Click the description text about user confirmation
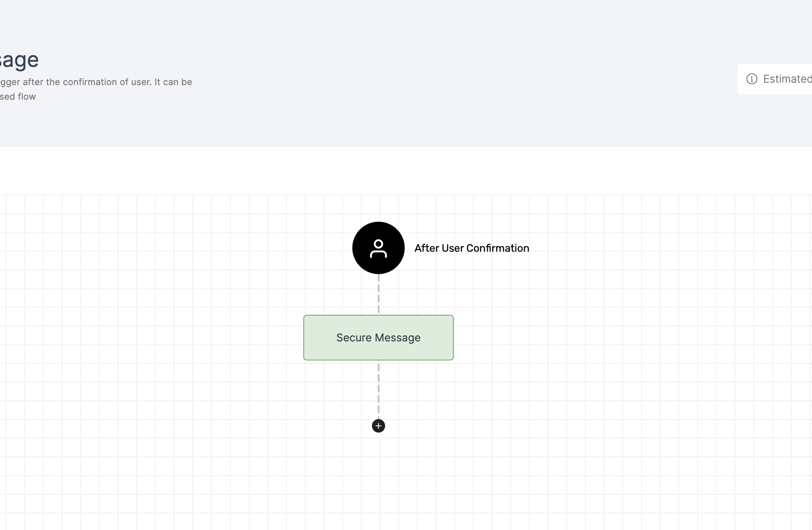Image resolution: width=812 pixels, height=530 pixels. pyautogui.click(x=96, y=89)
